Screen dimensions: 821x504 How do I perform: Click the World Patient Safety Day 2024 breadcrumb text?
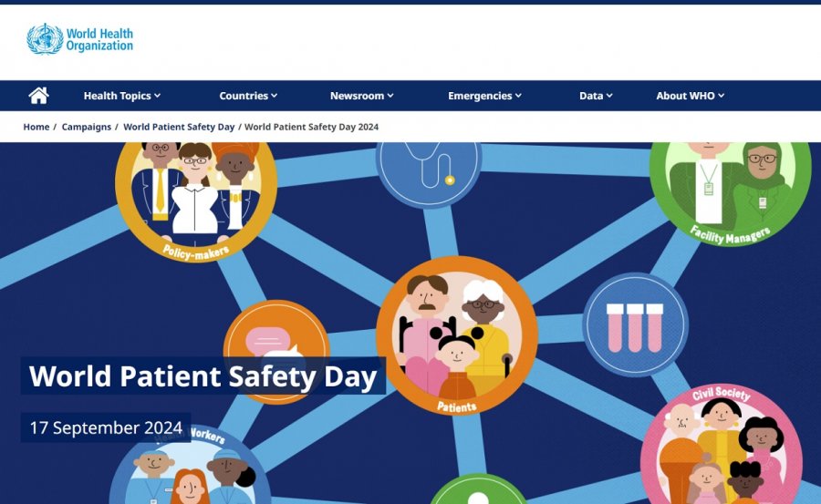pos(312,127)
